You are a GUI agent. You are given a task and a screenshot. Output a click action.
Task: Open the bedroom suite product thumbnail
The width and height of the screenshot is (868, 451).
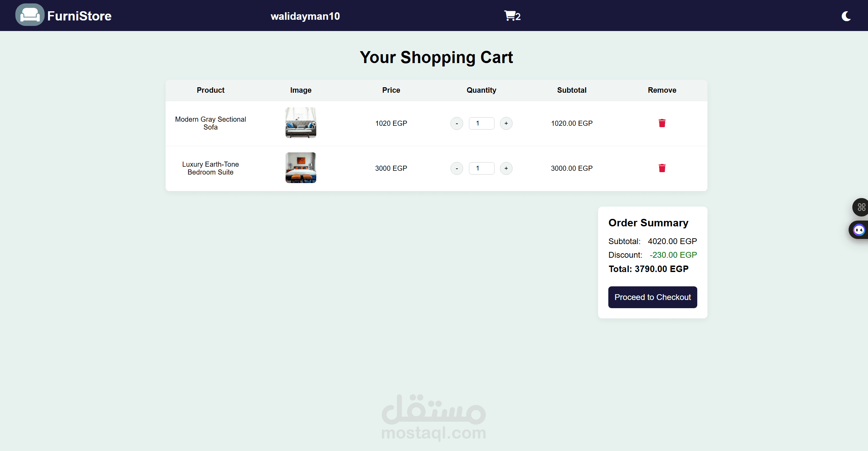301,168
